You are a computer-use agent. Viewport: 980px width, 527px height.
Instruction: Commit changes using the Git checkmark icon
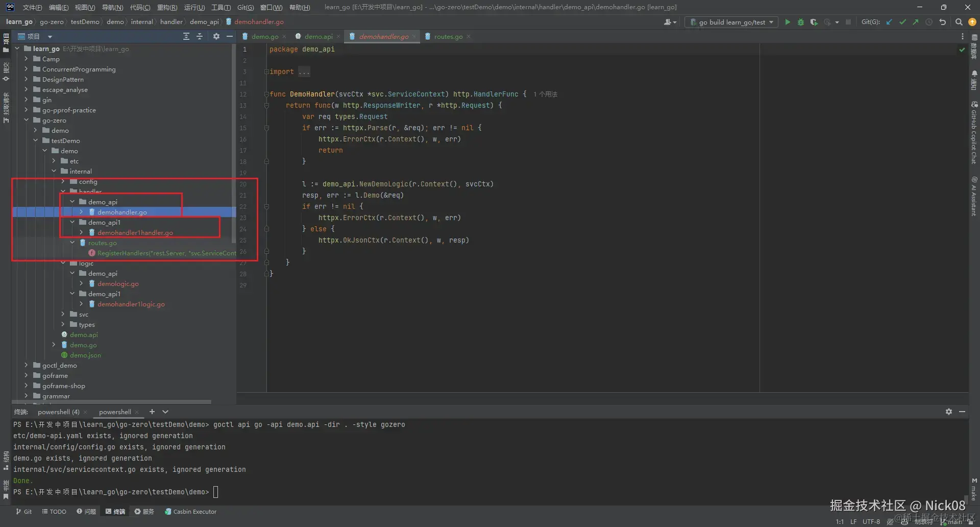coord(902,22)
